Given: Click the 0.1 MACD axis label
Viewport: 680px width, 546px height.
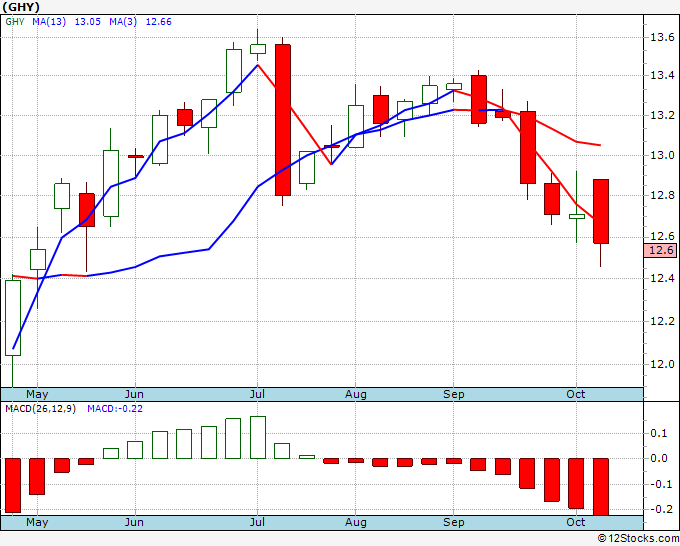Looking at the screenshot, I should click(x=658, y=433).
